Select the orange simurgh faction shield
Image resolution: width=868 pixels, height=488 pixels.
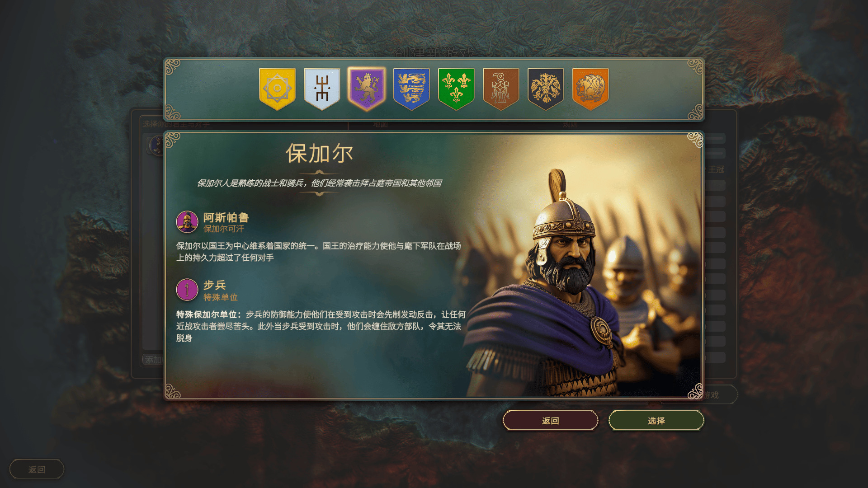coord(590,89)
